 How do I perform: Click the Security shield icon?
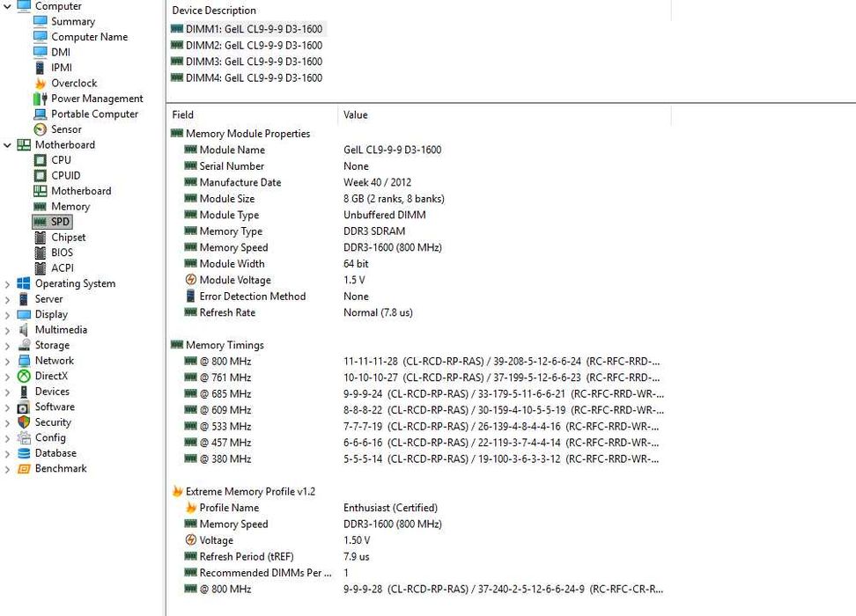coord(24,422)
